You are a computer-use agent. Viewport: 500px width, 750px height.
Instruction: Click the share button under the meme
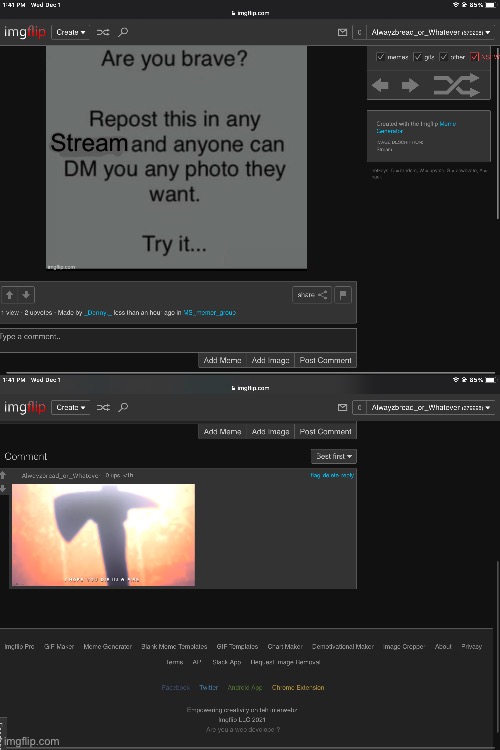[x=312, y=295]
